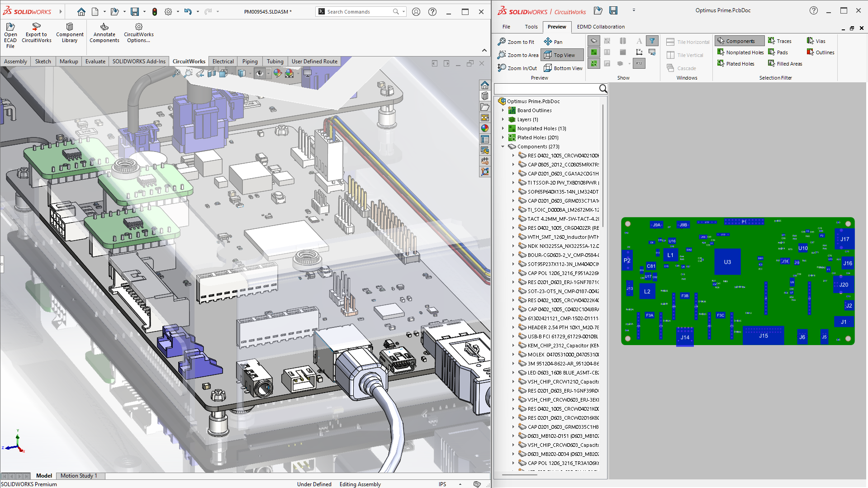Select Annotate Components tool

pyautogui.click(x=104, y=32)
